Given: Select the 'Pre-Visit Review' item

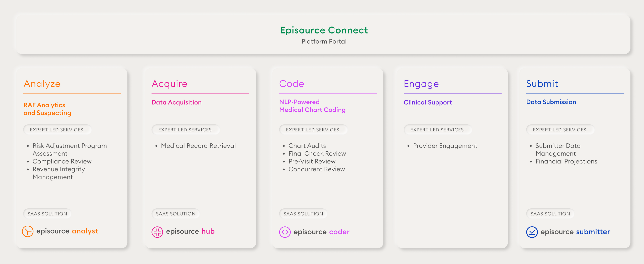Looking at the screenshot, I should point(312,161).
